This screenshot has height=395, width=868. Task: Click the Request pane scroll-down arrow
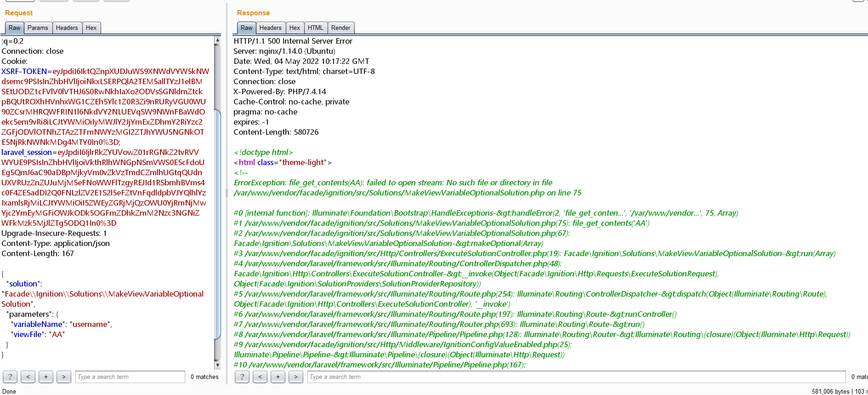217,365
